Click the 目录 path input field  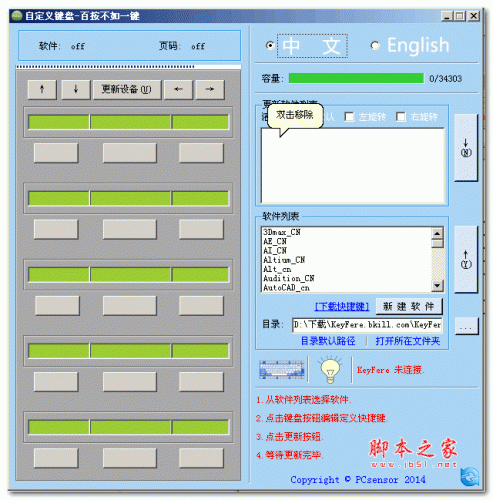[x=367, y=325]
